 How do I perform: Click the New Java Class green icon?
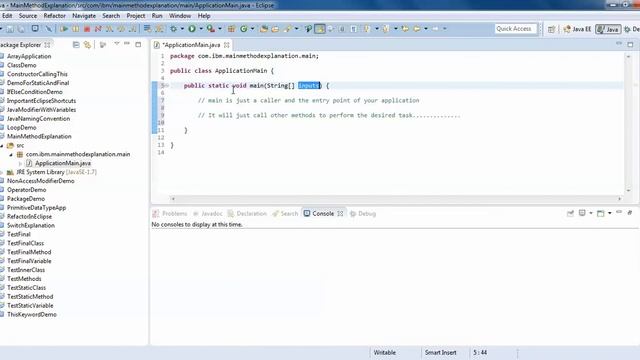[x=244, y=29]
